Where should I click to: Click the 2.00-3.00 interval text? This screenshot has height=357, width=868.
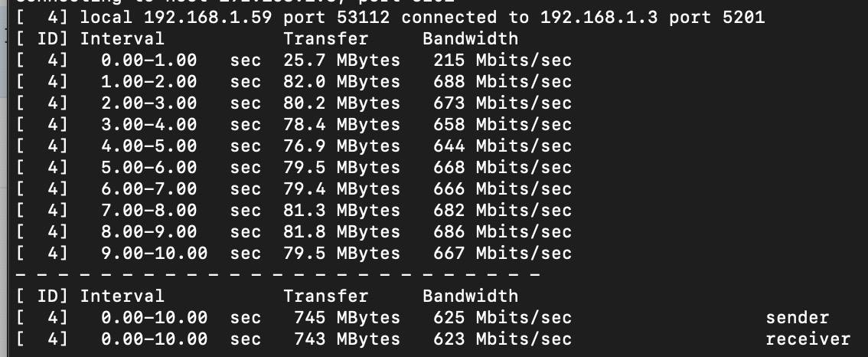click(148, 103)
